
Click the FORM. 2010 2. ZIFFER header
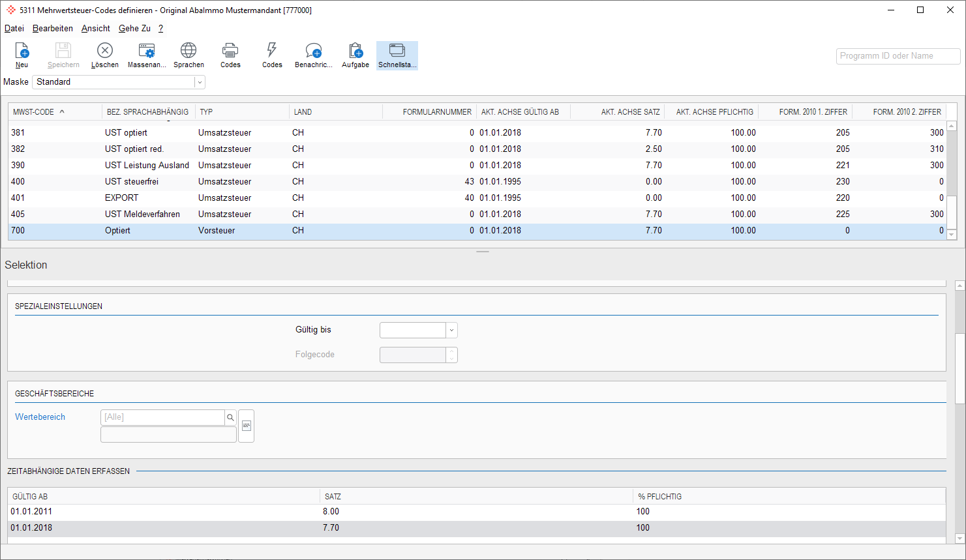click(899, 112)
